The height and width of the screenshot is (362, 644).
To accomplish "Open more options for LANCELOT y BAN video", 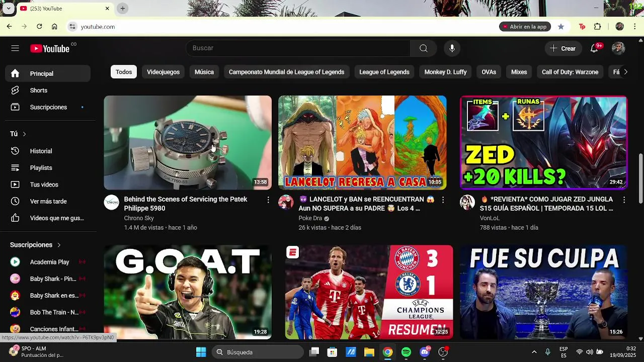I will click(443, 200).
